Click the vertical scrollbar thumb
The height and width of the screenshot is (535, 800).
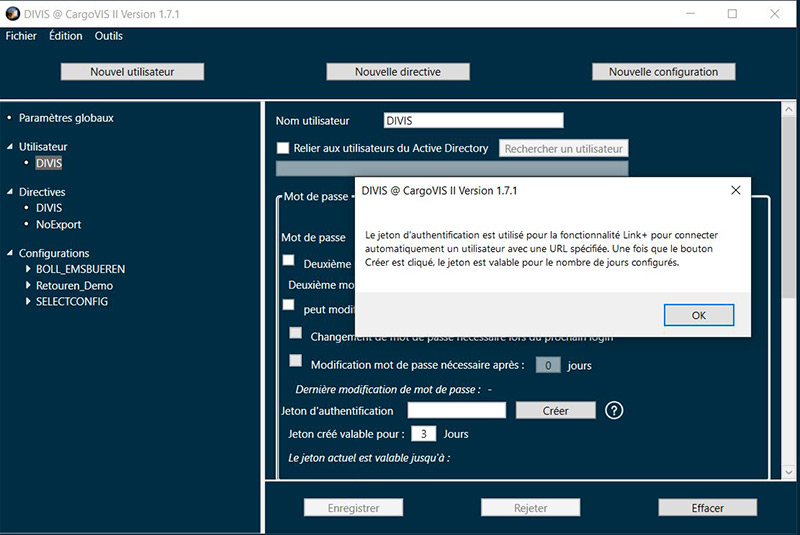(788, 207)
